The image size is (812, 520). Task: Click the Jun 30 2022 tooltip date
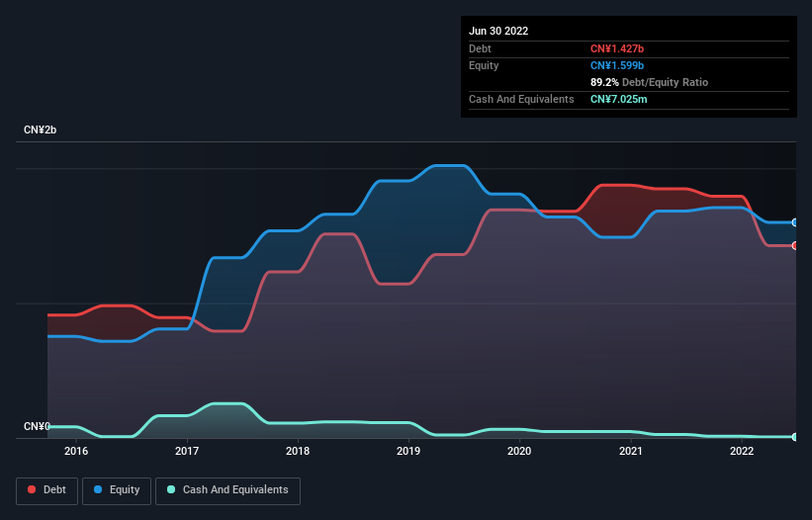pyautogui.click(x=498, y=31)
